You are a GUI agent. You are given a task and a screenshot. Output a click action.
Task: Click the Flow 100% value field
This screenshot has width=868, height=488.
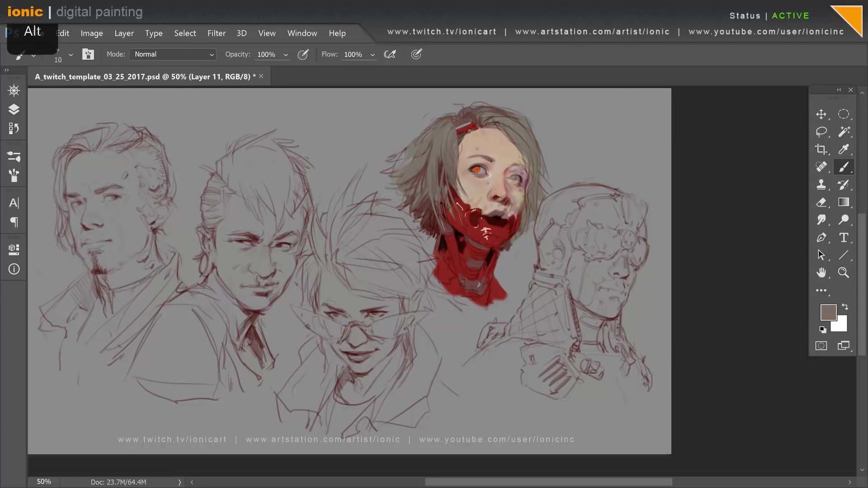click(354, 54)
